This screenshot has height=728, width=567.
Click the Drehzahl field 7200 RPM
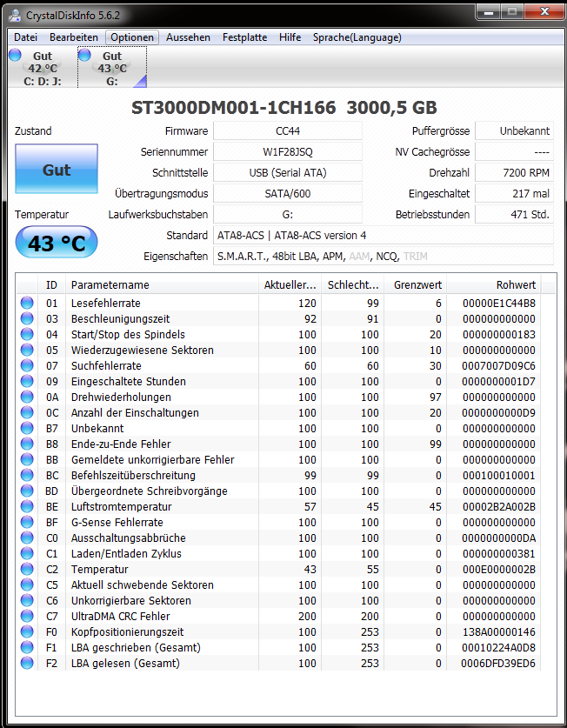point(515,173)
